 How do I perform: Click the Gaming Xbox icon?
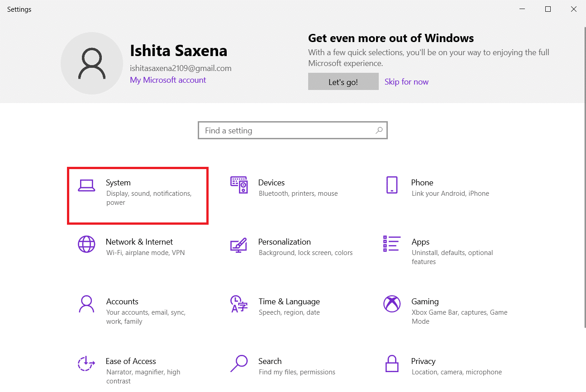391,304
